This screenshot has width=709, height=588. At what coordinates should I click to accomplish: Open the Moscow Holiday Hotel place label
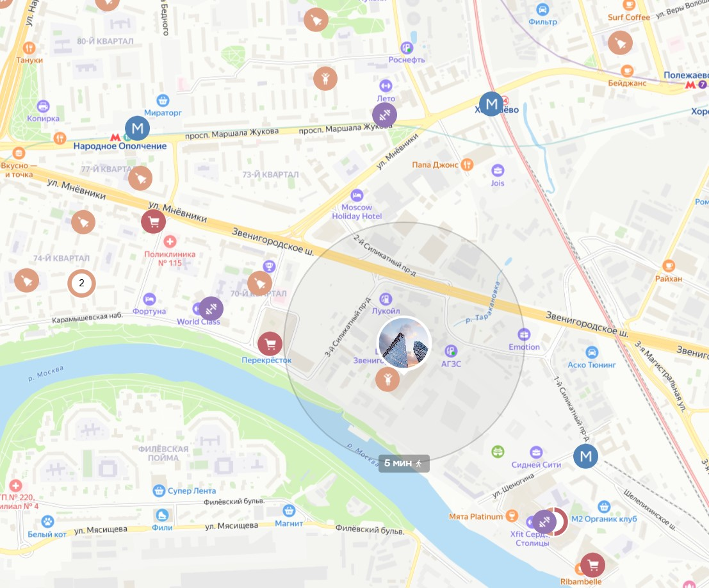(357, 211)
